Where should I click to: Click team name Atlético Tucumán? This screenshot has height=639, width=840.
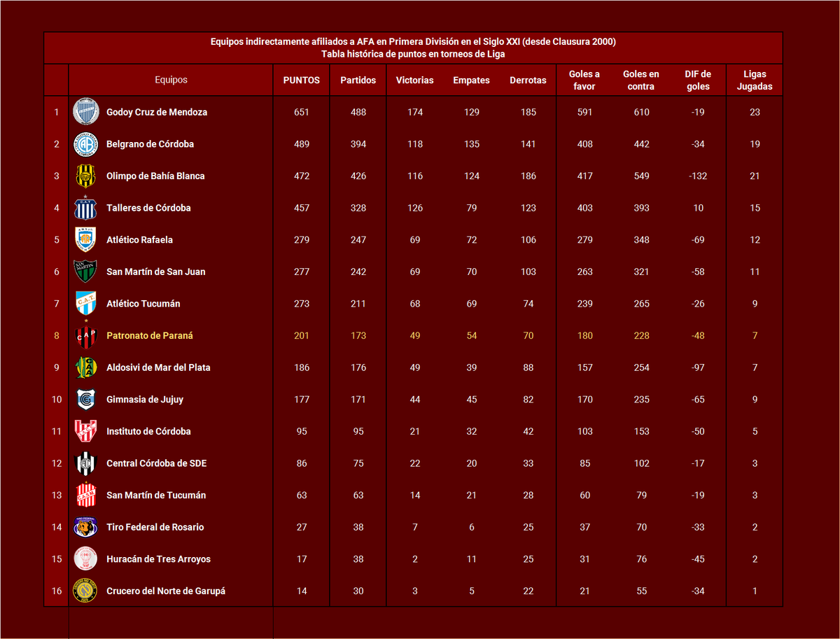(143, 304)
